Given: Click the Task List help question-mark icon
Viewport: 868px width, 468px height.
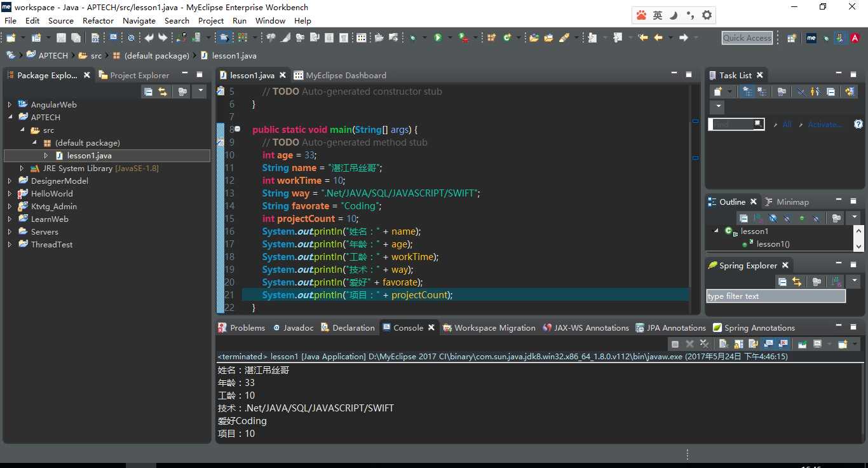Looking at the screenshot, I should coord(858,125).
